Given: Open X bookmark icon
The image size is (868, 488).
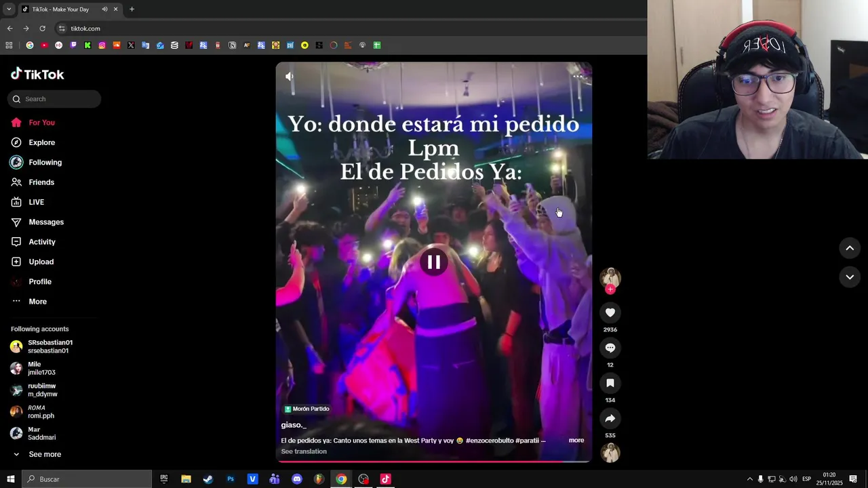Looking at the screenshot, I should 131,45.
